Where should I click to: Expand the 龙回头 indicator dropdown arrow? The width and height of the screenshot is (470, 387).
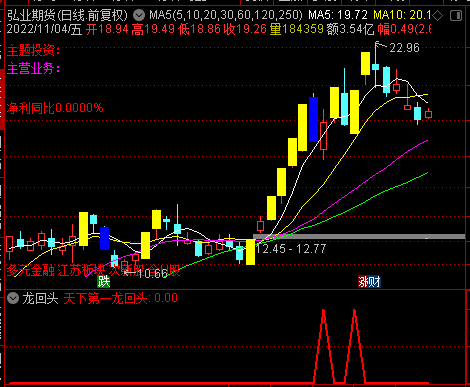click(13, 298)
